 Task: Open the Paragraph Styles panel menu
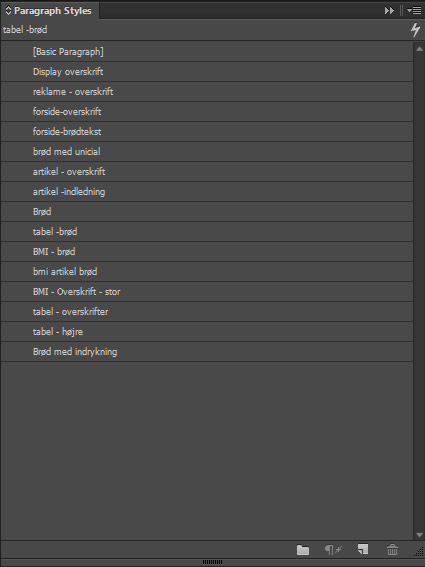414,10
